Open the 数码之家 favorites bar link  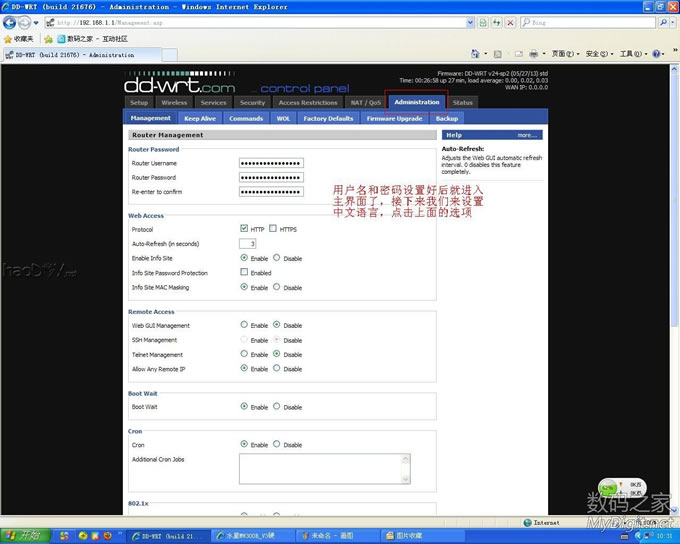pyautogui.click(x=72, y=39)
